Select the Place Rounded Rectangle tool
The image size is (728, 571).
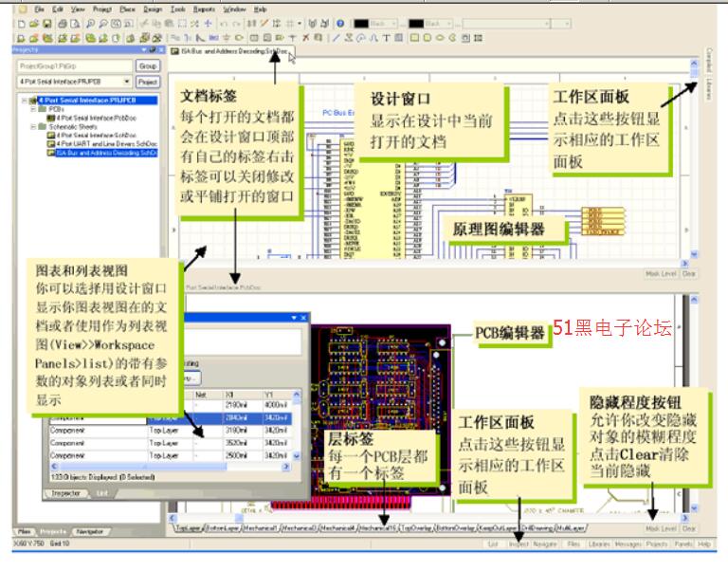point(428,38)
